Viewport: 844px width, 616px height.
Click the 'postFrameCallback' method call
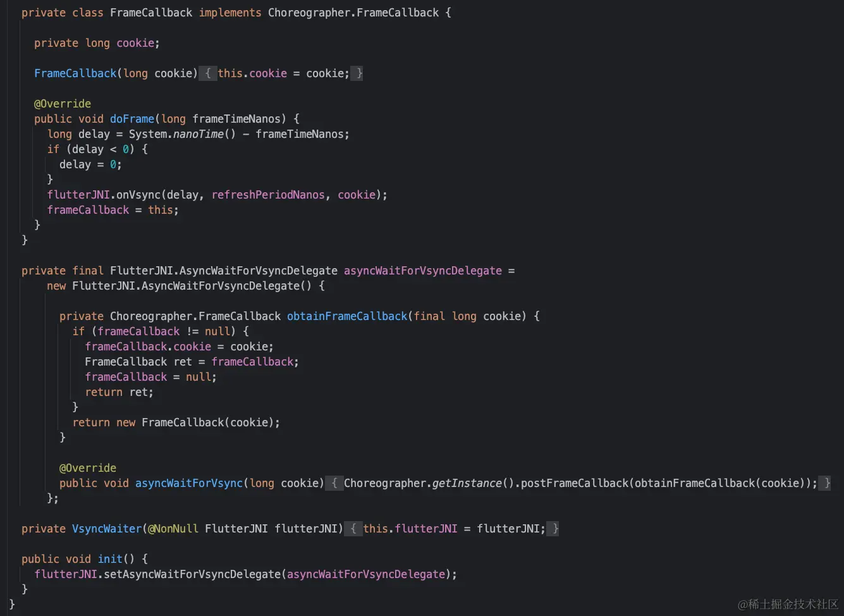(575, 483)
